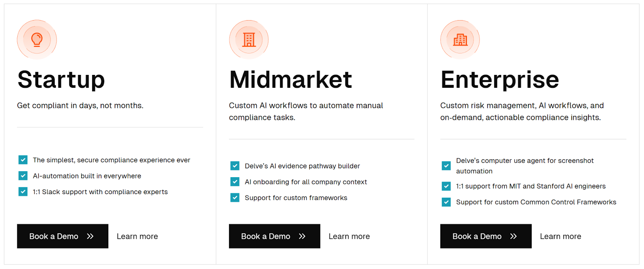This screenshot has width=644, height=269.
Task: Click the Startup plan heading
Action: (x=61, y=80)
